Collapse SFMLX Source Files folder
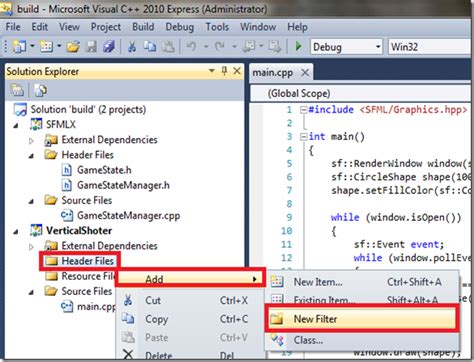 tap(31, 201)
